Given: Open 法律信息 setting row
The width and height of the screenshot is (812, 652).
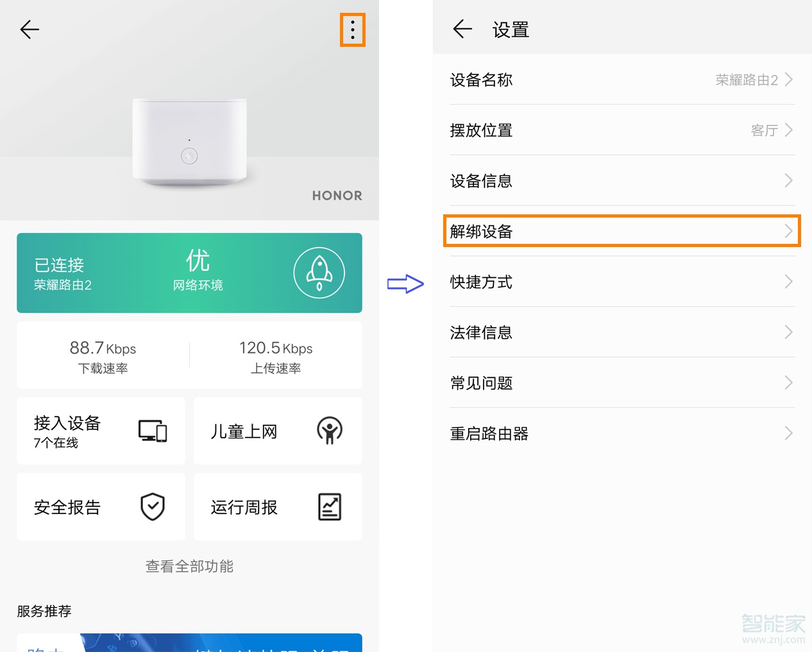Looking at the screenshot, I should point(622,332).
